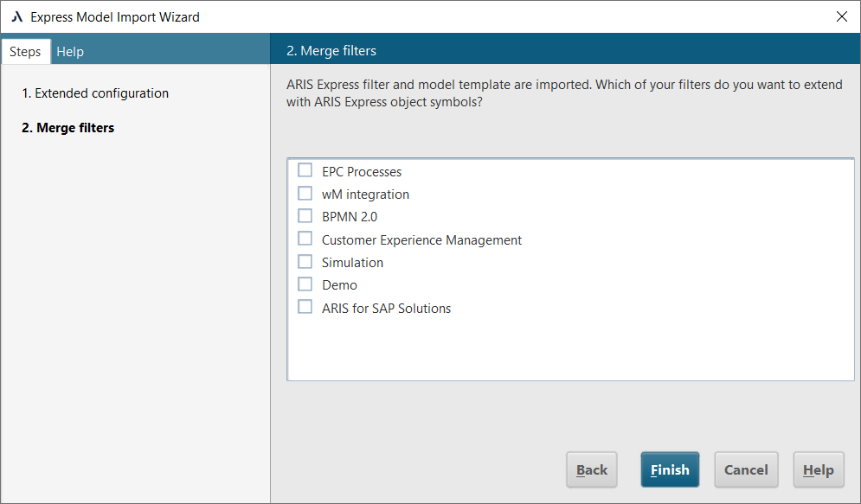Enable ARIS for SAP Solutions filter
Screen dimensions: 861x504
pos(305,306)
